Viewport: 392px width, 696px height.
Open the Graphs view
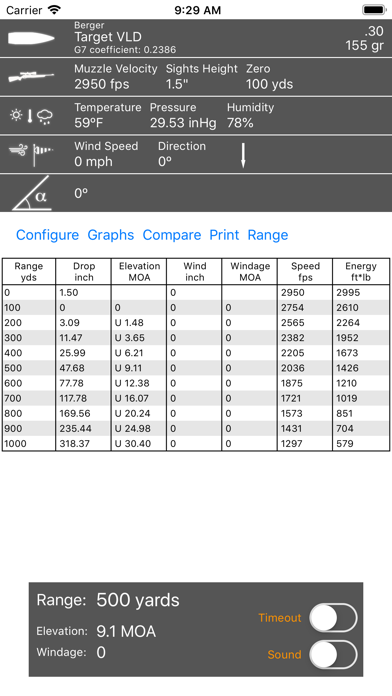[x=111, y=235]
